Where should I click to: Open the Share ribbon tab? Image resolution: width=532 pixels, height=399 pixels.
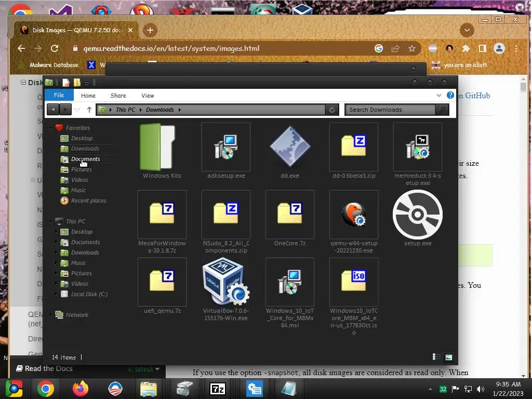118,96
